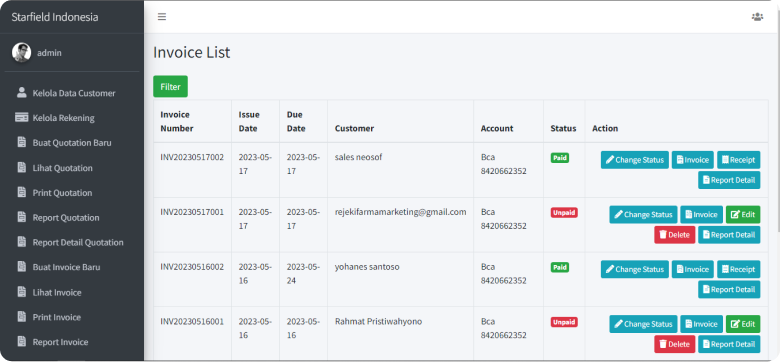The width and height of the screenshot is (780, 362).
Task: Open Report Detail for Rahmat Pristiwahyono
Action: click(729, 344)
